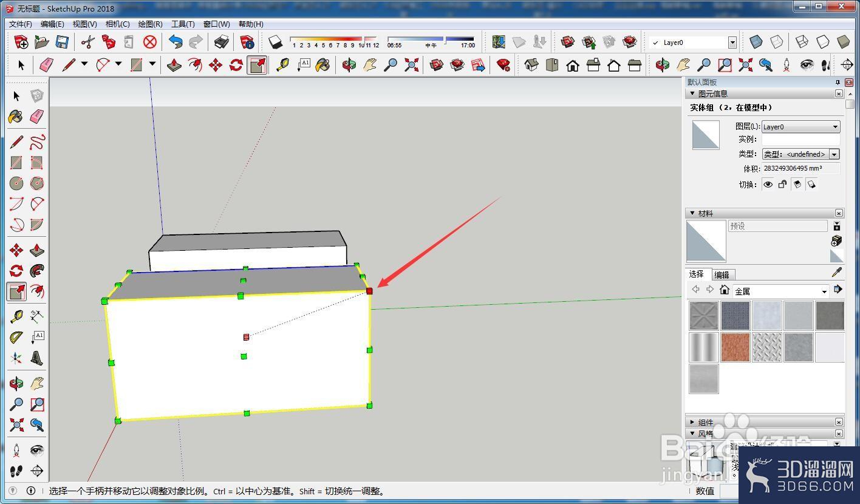Select the 3D Text tool in left toolbar
The image size is (860, 504).
click(x=37, y=358)
